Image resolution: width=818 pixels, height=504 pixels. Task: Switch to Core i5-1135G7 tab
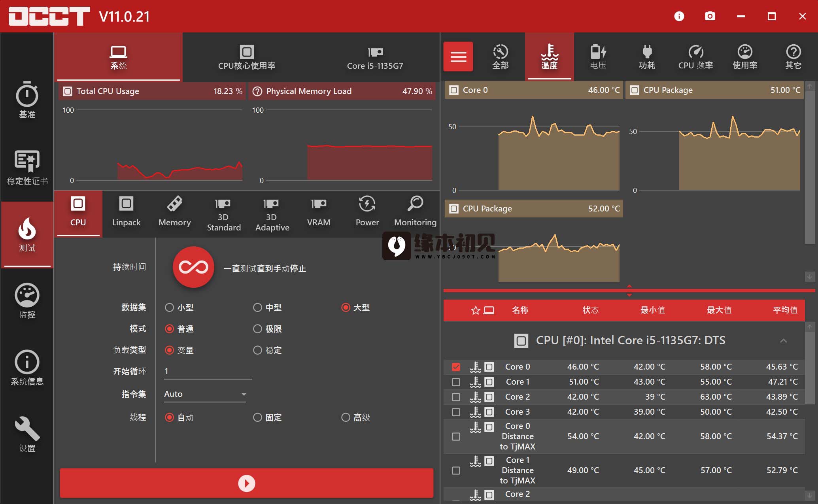click(x=375, y=57)
